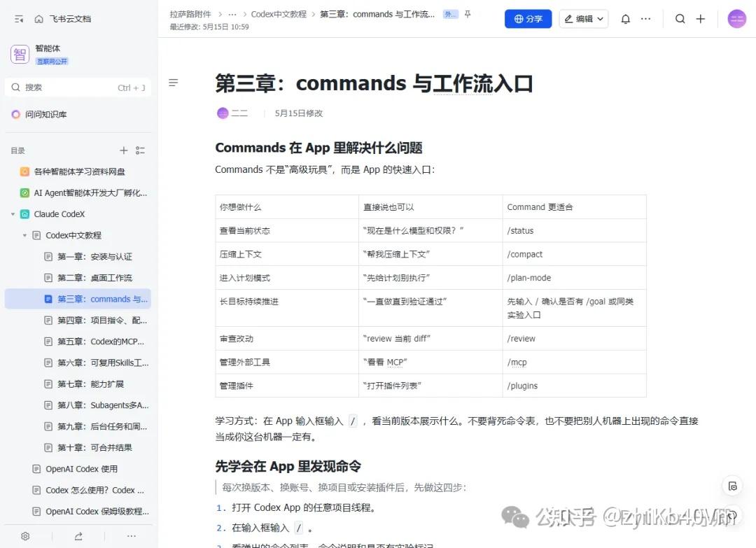Collapse the Claude CodeX tree node
Viewport: 756px width, 548px height.
[13, 214]
